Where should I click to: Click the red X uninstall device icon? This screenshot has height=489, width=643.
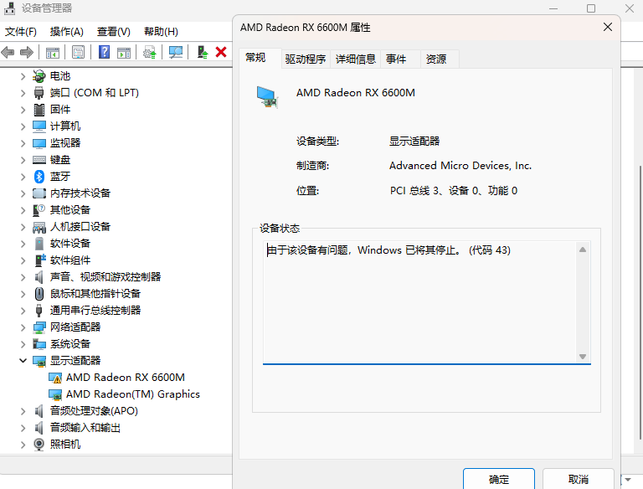(x=221, y=52)
